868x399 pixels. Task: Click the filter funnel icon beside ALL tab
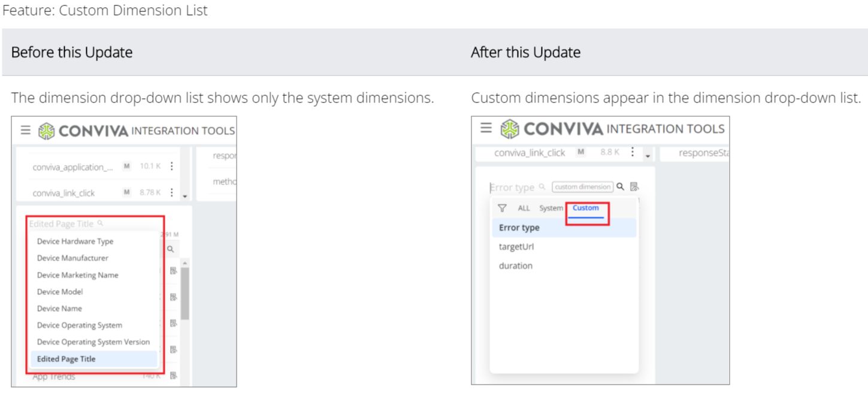coord(502,208)
